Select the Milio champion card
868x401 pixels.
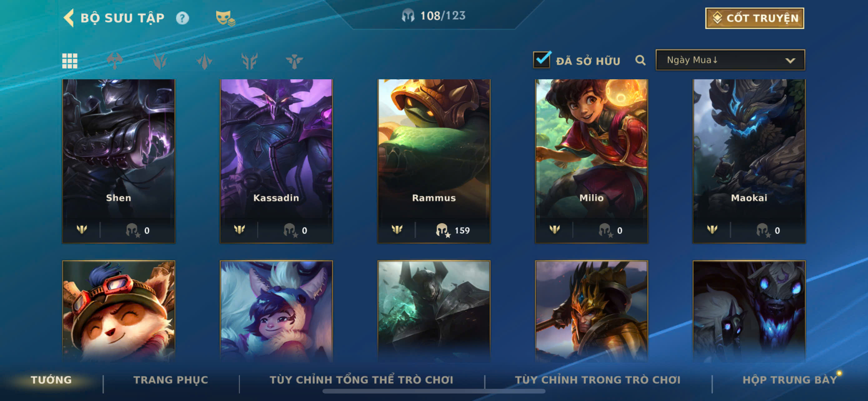[x=591, y=161]
